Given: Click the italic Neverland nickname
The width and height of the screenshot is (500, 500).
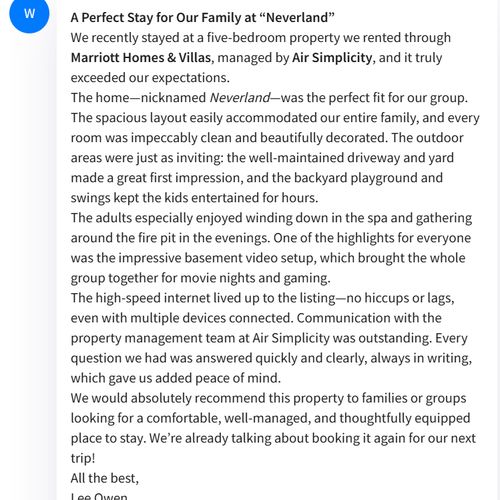Looking at the screenshot, I should [240, 98].
